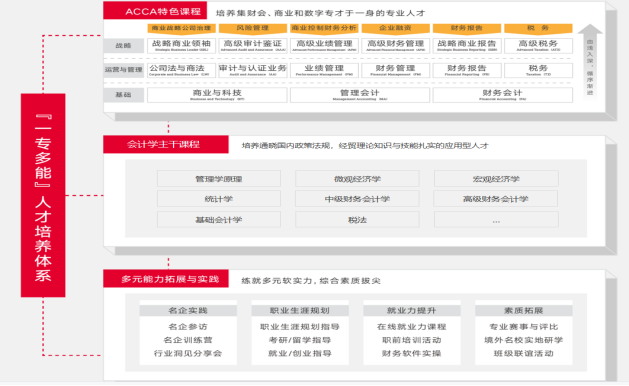Click the 微观经济学 course box
The width and height of the screenshot is (629, 386).
pyautogui.click(x=357, y=179)
